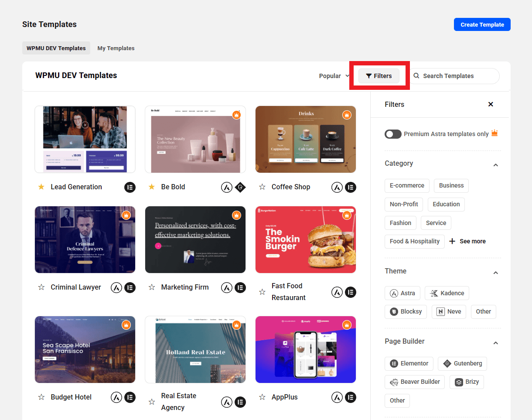Screen dimensions: 532x420
Task: Click Astra icon on Coffee Shop
Action: pyautogui.click(x=337, y=187)
